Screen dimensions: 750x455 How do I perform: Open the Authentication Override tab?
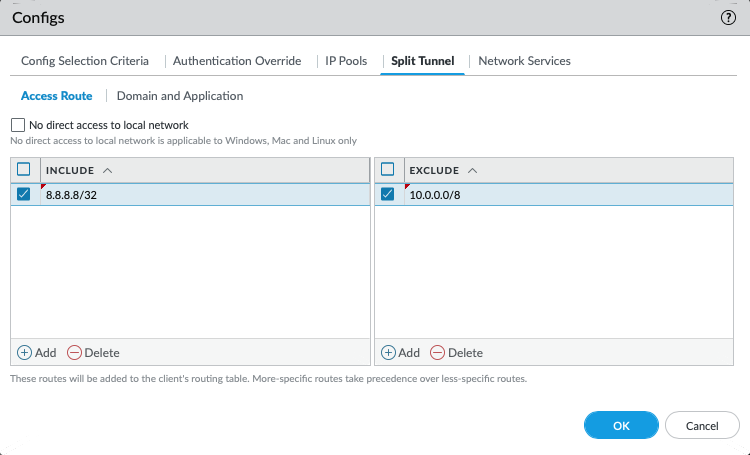point(237,61)
